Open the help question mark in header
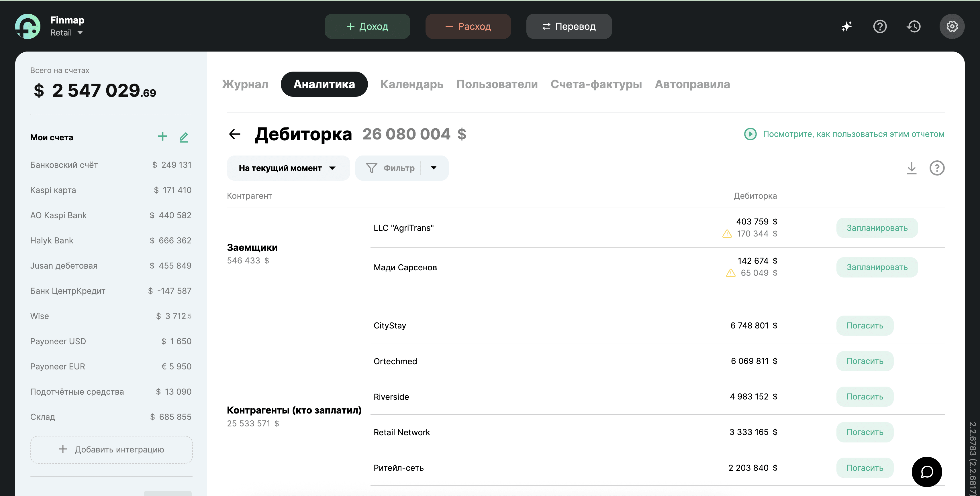The height and width of the screenshot is (496, 980). tap(880, 26)
